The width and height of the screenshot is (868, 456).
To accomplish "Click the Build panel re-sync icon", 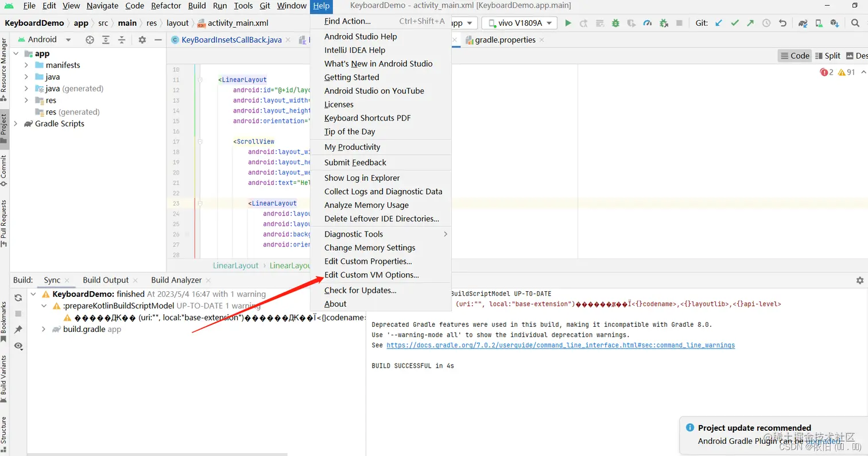I will (18, 297).
